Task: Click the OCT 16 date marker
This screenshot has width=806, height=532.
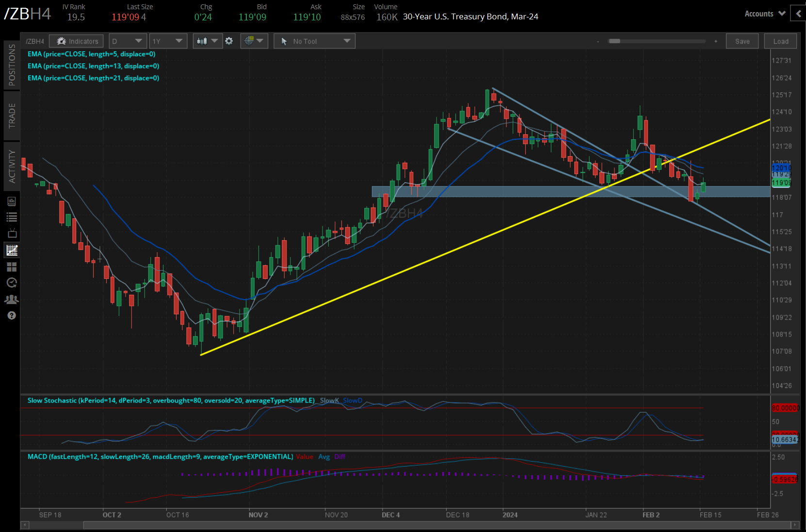Action: tap(177, 515)
